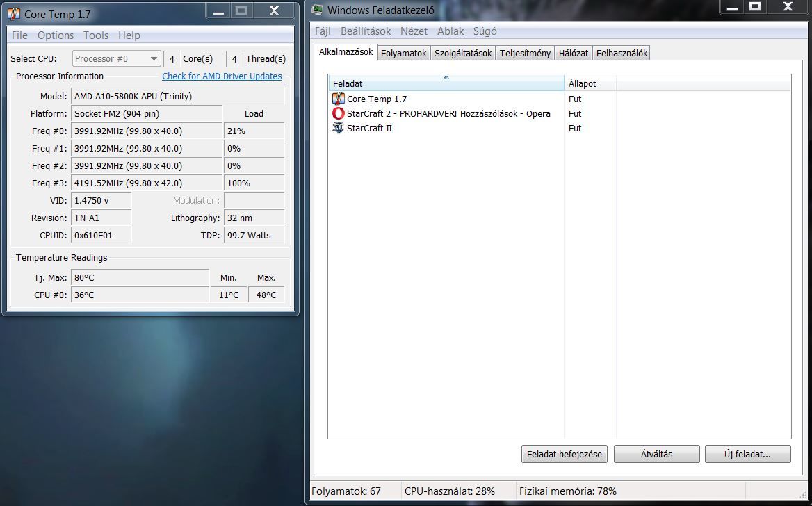
Task: Click the minimum temperature 11°C
Action: tap(229, 295)
